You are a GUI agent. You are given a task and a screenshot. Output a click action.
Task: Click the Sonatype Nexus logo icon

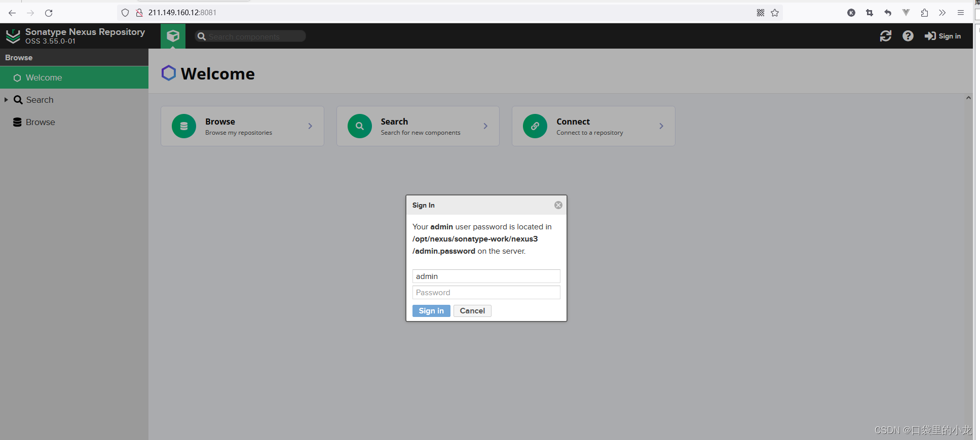click(x=13, y=36)
